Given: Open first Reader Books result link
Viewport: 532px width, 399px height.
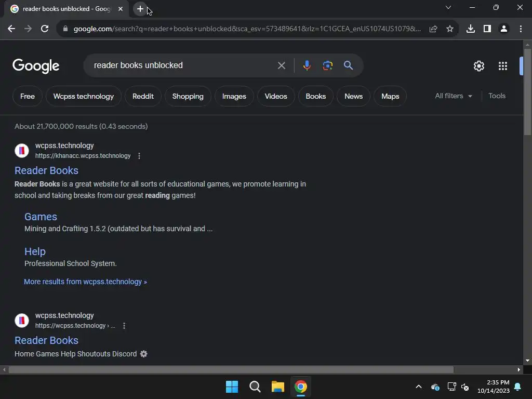Looking at the screenshot, I should pyautogui.click(x=46, y=170).
